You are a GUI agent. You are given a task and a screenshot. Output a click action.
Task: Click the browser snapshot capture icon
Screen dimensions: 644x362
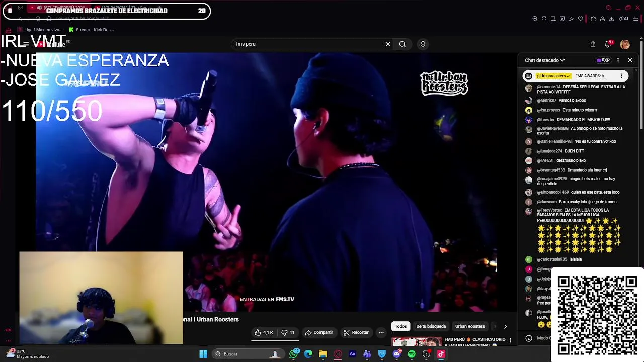[553, 19]
